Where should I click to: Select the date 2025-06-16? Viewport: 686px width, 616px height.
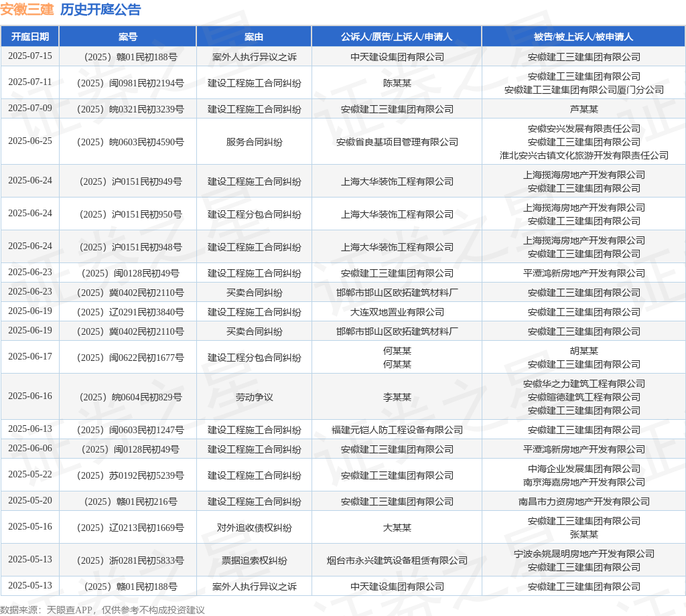pyautogui.click(x=29, y=396)
